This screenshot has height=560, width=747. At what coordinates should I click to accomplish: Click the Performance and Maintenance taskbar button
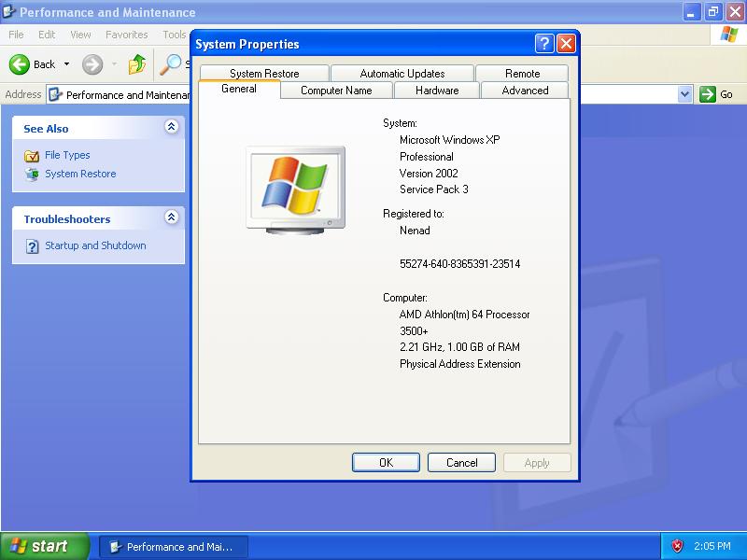174,547
